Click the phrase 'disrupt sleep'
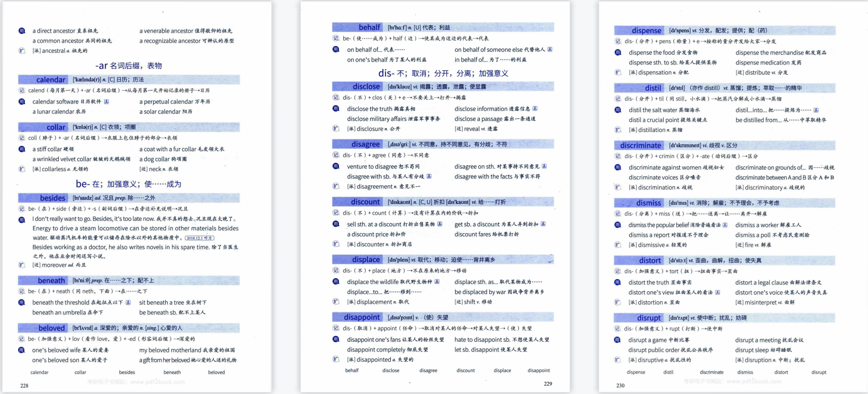 pos(752,350)
